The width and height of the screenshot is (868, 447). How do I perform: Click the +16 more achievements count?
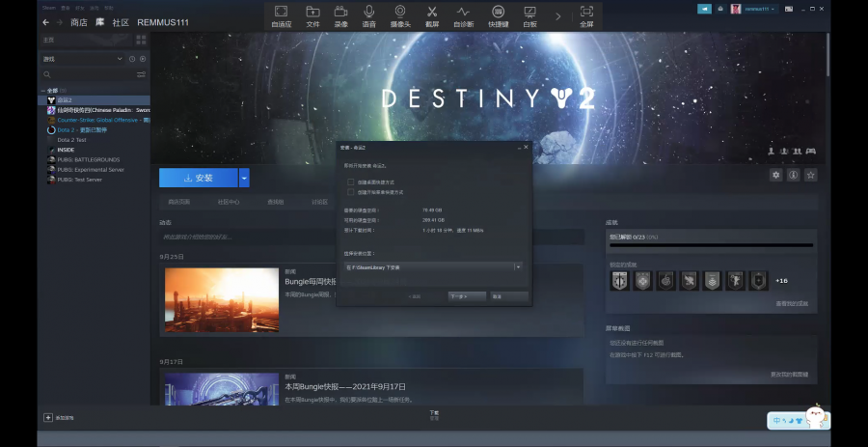click(x=781, y=281)
